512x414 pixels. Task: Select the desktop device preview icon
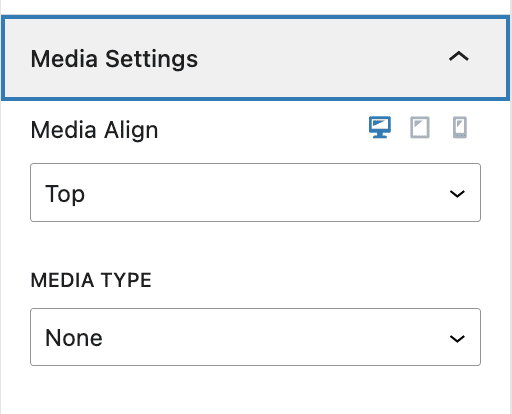380,127
